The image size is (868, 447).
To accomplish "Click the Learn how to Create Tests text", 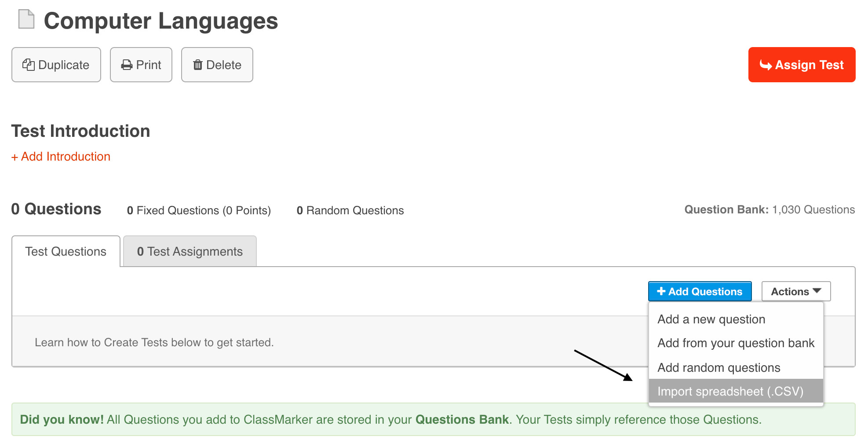I will point(154,343).
